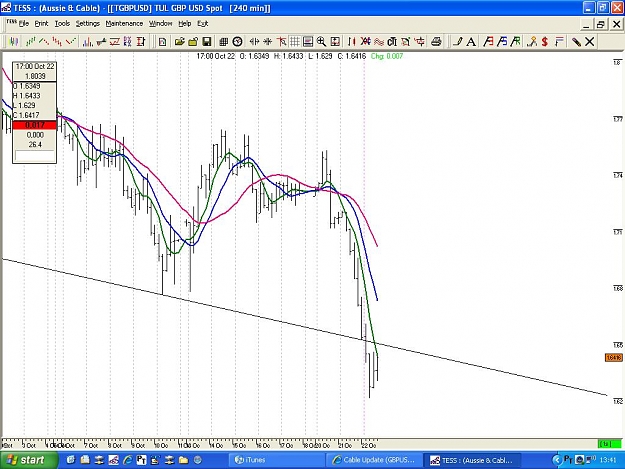Open the Settings menu
The width and height of the screenshot is (625, 469).
88,24
